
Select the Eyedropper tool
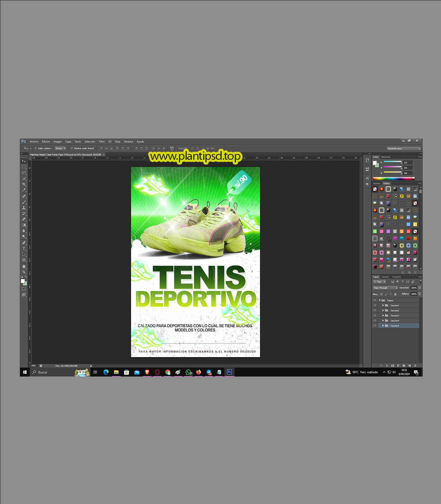(24, 190)
